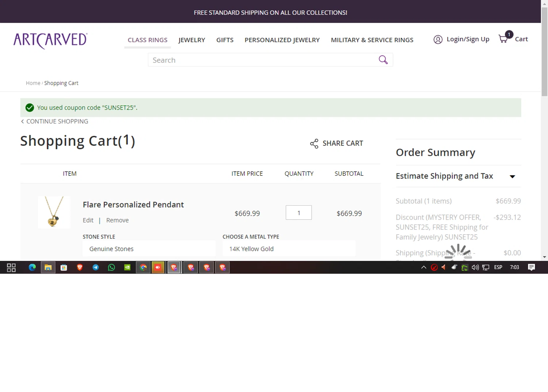Screen dimensions: 548x392
Task: Open the shopping cart icon with badge
Action: coord(505,37)
